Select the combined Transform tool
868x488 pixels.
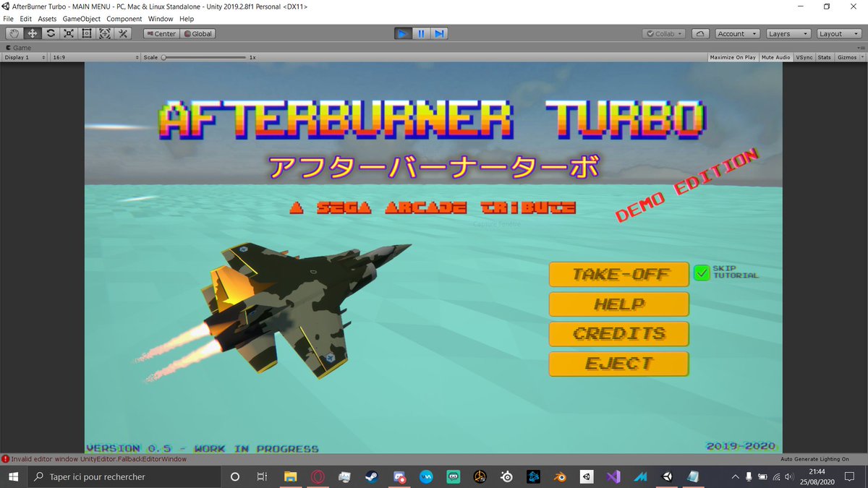click(105, 33)
